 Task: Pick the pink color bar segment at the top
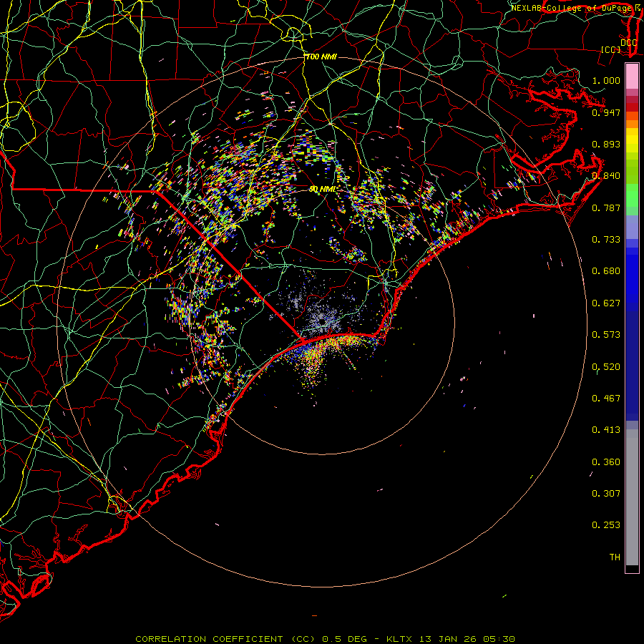click(x=632, y=77)
